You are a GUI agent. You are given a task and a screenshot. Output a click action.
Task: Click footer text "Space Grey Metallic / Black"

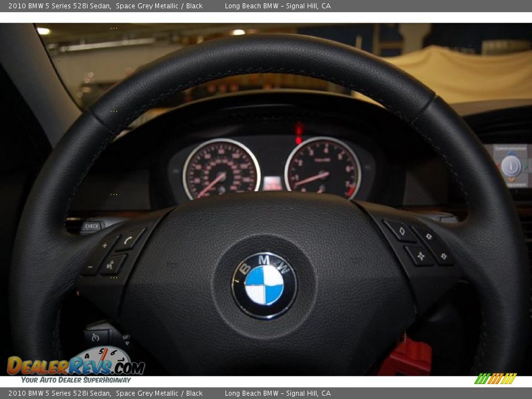[x=159, y=393]
